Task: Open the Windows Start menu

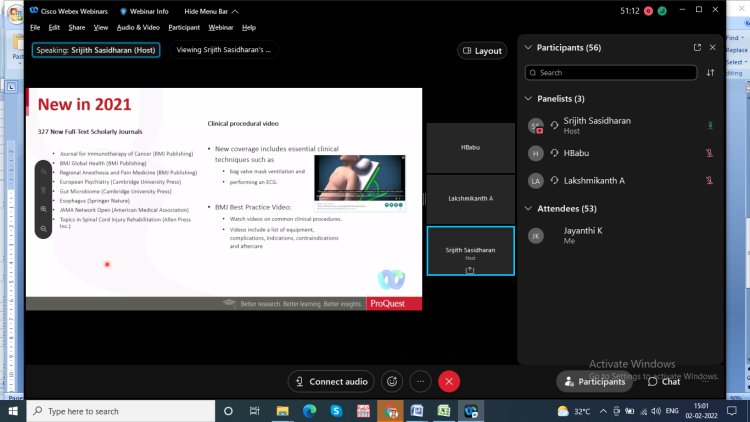Action: (x=13, y=411)
